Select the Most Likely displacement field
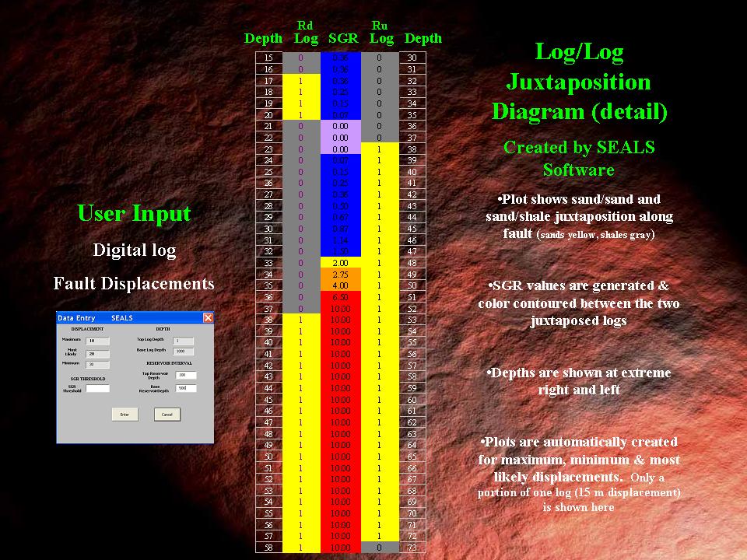This screenshot has width=747, height=560. click(97, 354)
